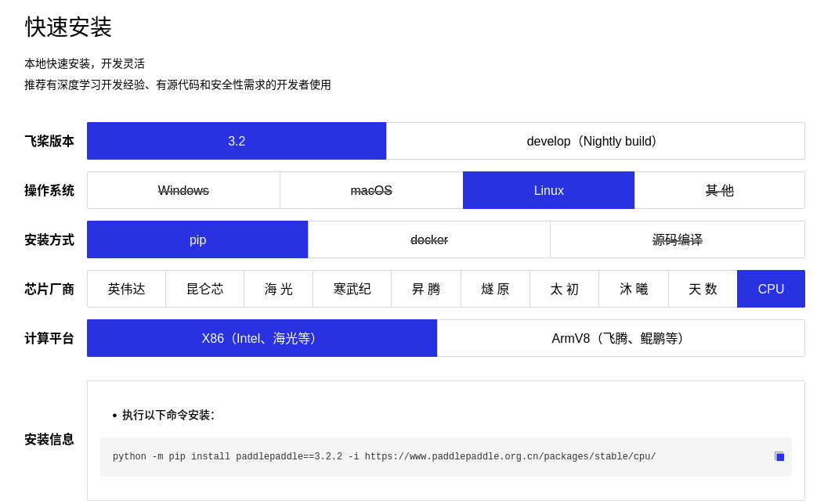
Task: Select macOS operating system option
Action: pos(371,190)
